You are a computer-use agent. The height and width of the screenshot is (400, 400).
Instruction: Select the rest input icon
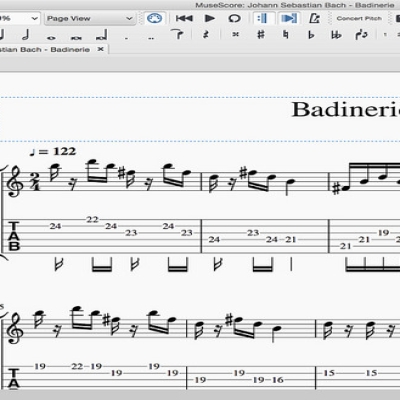click(x=206, y=35)
